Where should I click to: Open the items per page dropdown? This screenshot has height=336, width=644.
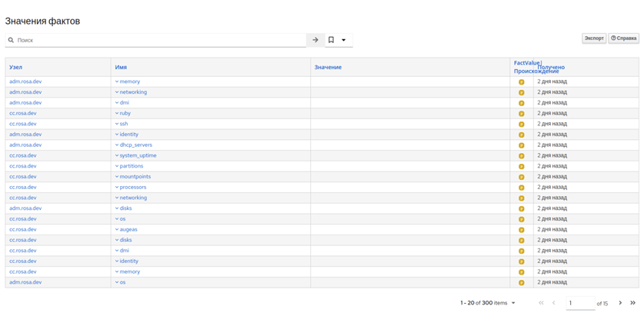click(x=513, y=303)
